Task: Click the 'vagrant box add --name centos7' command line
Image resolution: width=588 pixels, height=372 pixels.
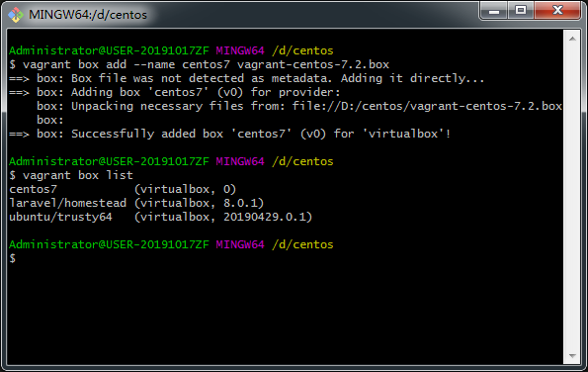Action: [x=199, y=64]
